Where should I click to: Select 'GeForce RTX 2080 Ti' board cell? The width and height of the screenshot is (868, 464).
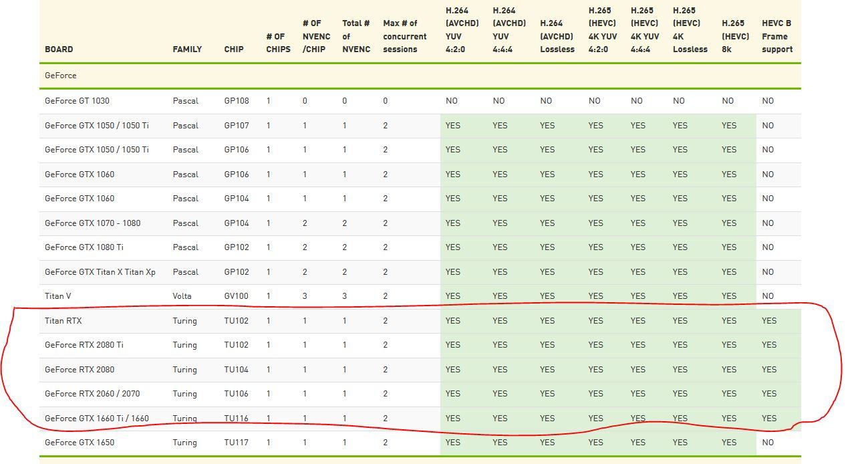pyautogui.click(x=84, y=345)
